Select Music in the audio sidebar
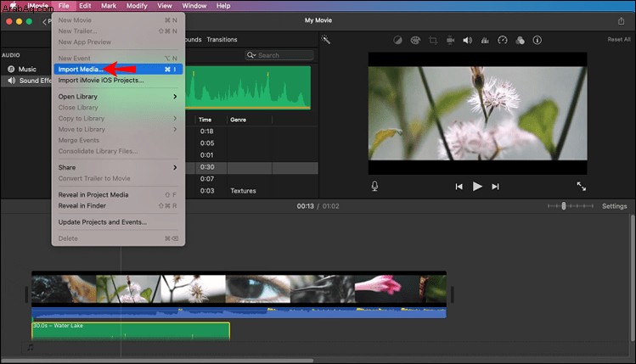Viewport: 636px width, 364px height. [x=27, y=70]
